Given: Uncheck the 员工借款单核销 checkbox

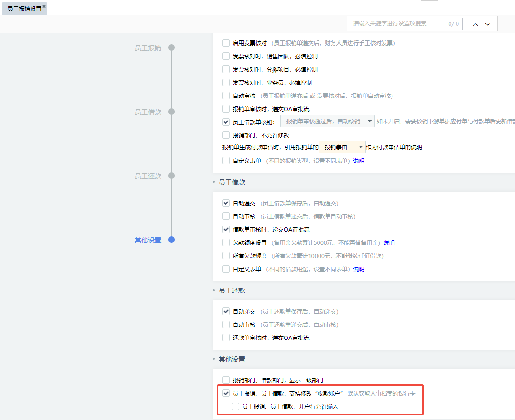Looking at the screenshot, I should pos(226,122).
